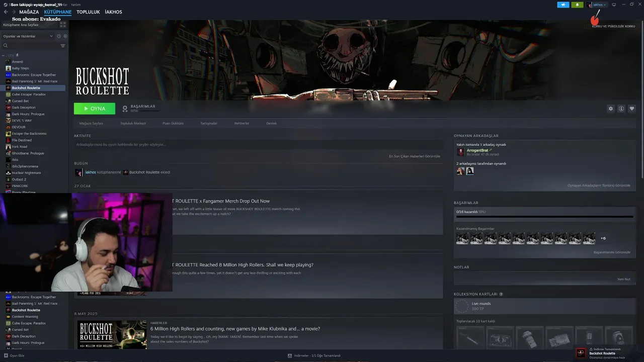The image size is (644, 362).
Task: Open the MAĞAZA tab
Action: click(29, 12)
